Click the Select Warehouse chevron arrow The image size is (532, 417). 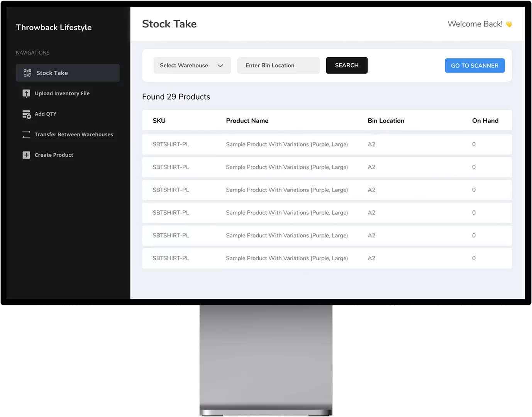(220, 65)
